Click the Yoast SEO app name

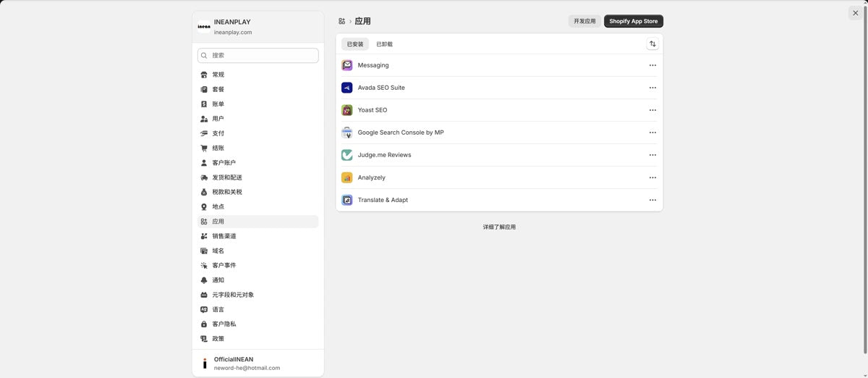(373, 110)
